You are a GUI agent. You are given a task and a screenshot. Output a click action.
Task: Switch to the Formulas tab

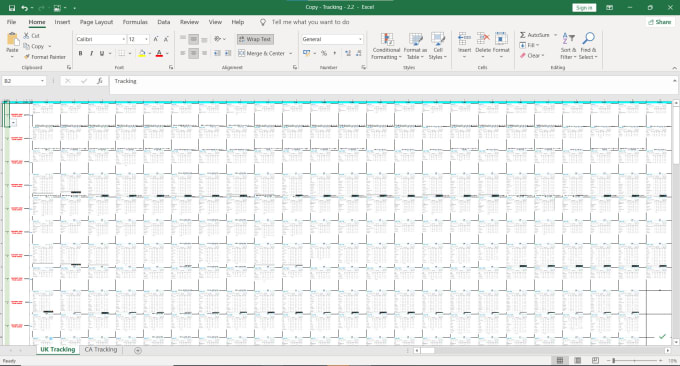(135, 22)
